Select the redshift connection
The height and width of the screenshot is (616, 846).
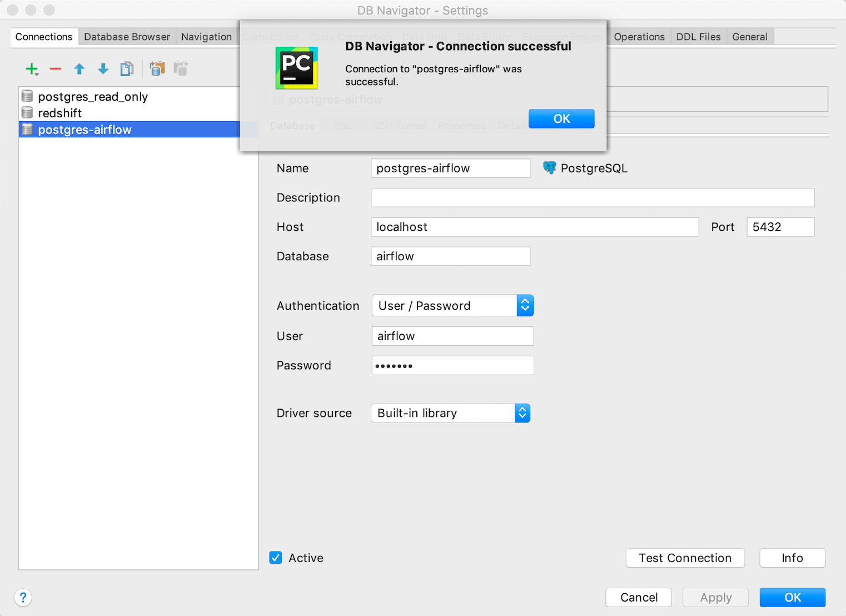click(138, 113)
